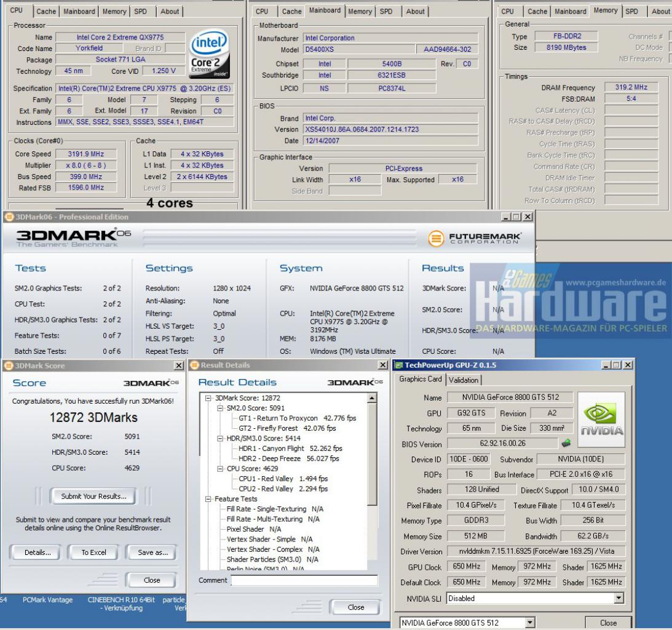The height and width of the screenshot is (630, 672).
Task: Select Vertex Shader - Complex row
Action: (273, 549)
